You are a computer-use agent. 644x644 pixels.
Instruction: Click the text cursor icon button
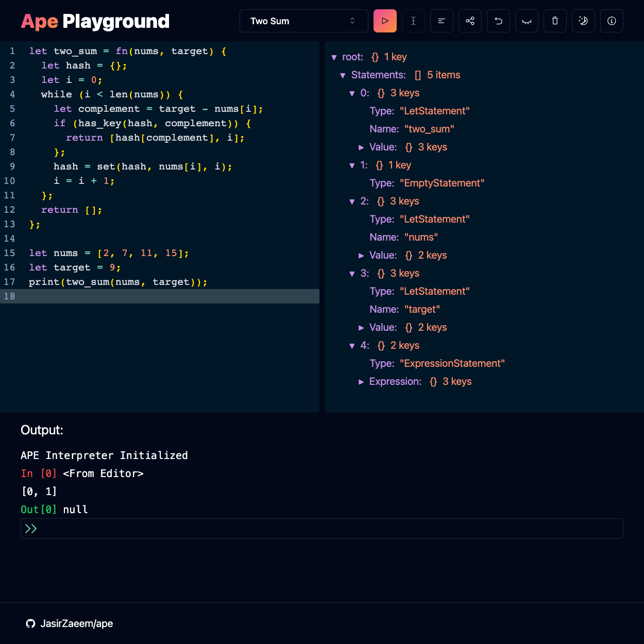point(413,21)
